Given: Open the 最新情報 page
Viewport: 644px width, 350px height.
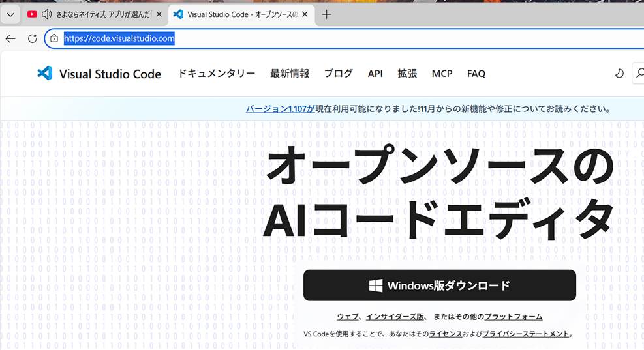Looking at the screenshot, I should point(290,74).
